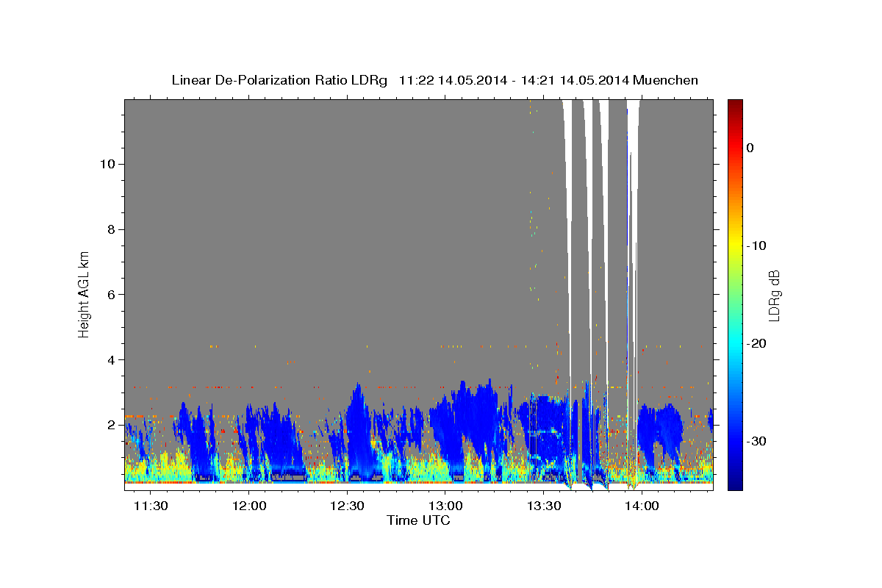Click the dark blue bottom of the colorbar
882x588 pixels.
[x=735, y=484]
